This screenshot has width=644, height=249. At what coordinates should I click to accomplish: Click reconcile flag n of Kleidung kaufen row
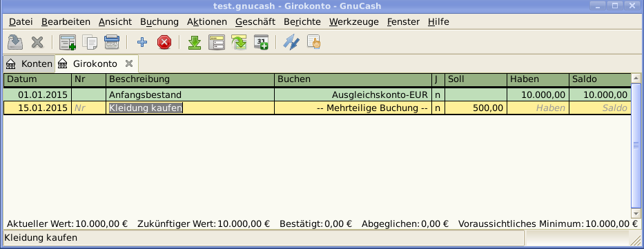(438, 108)
